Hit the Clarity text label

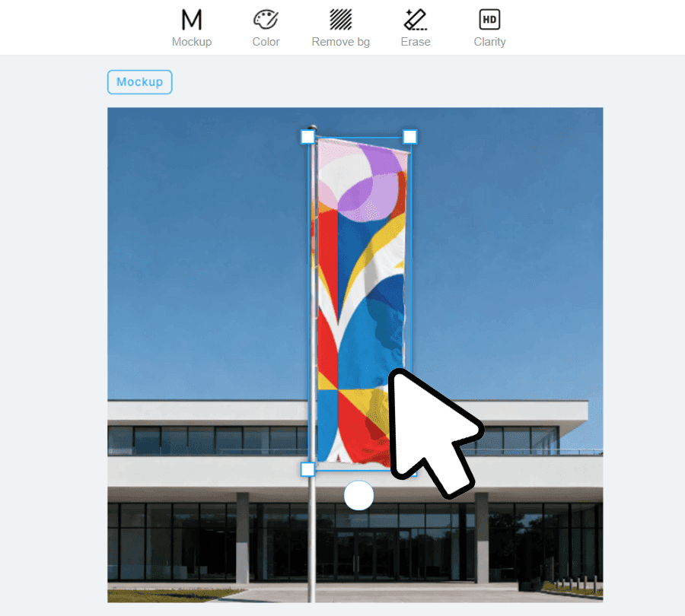point(489,42)
